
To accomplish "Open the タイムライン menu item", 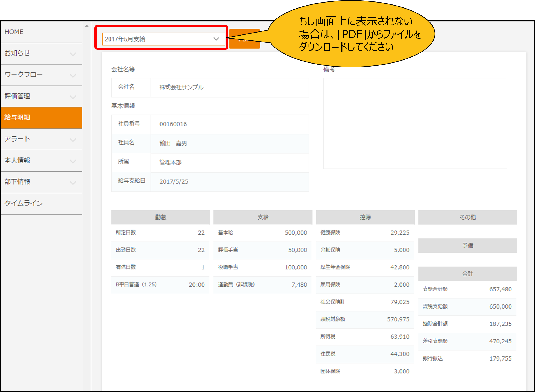I will point(24,203).
